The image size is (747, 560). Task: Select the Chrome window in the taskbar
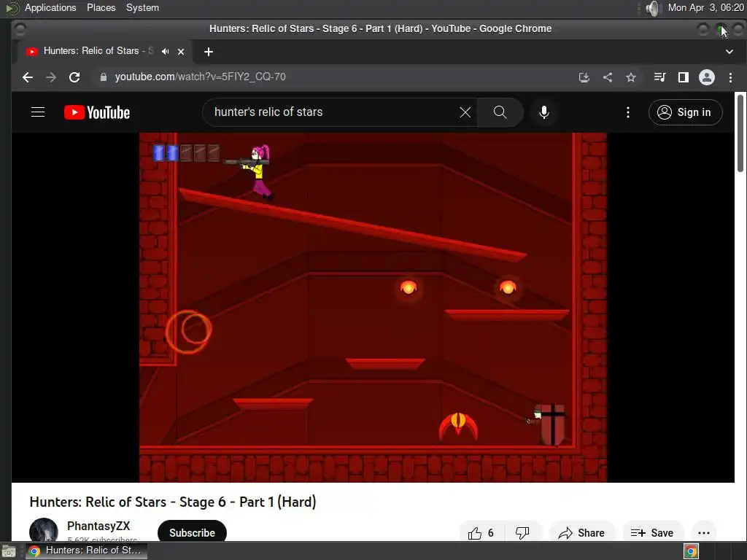coord(86,551)
